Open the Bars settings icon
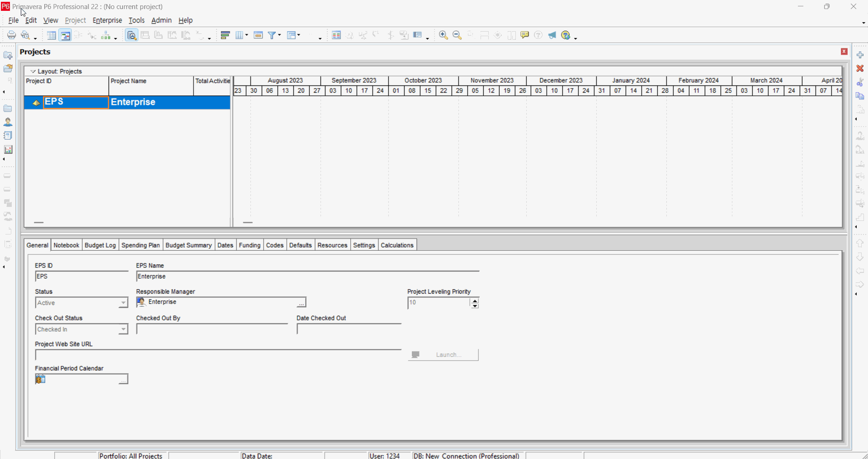 (226, 35)
